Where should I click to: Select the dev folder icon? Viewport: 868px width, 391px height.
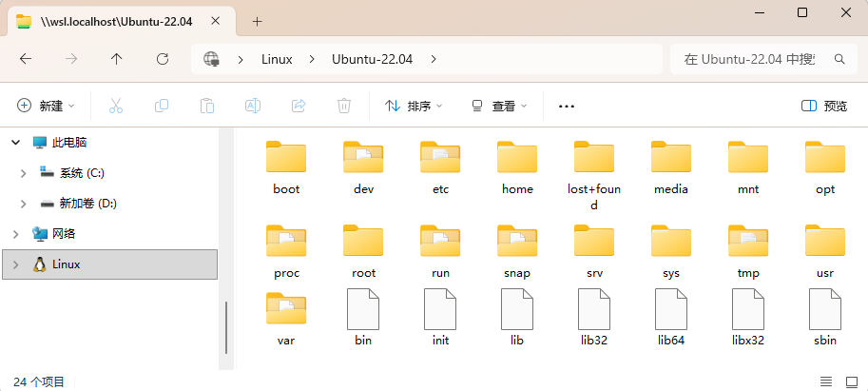(363, 157)
